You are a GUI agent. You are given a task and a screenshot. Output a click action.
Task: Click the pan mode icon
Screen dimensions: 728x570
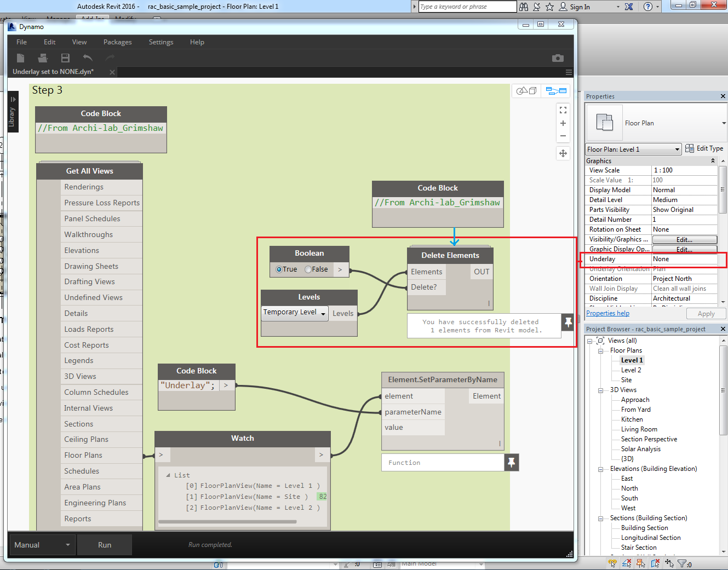[x=563, y=153]
